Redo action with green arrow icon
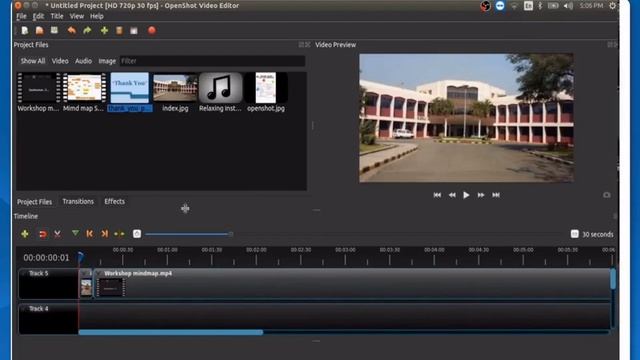Image resolution: width=640 pixels, height=360 pixels. tap(87, 31)
